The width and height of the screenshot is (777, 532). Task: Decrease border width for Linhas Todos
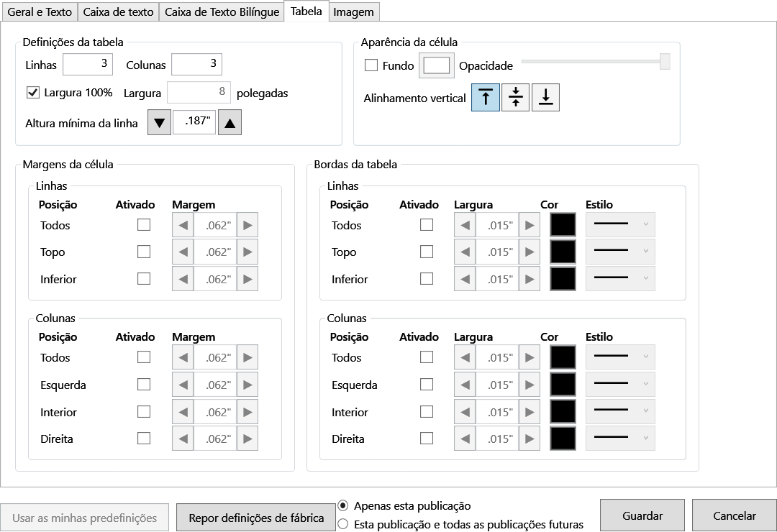coord(465,225)
